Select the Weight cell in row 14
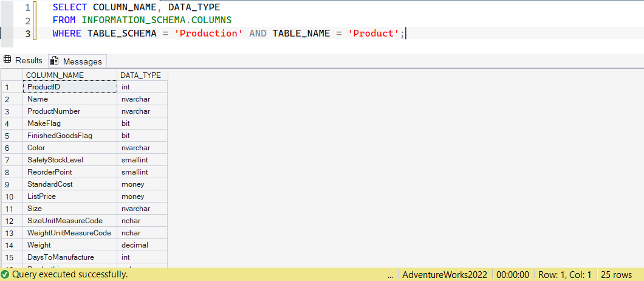The image size is (644, 281). (x=70, y=245)
